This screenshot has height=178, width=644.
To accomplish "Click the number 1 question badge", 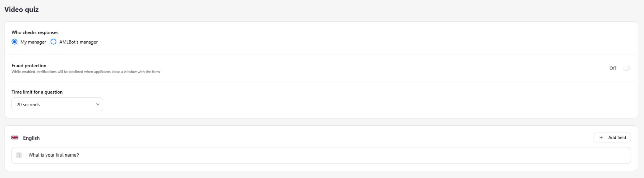I will click(19, 155).
